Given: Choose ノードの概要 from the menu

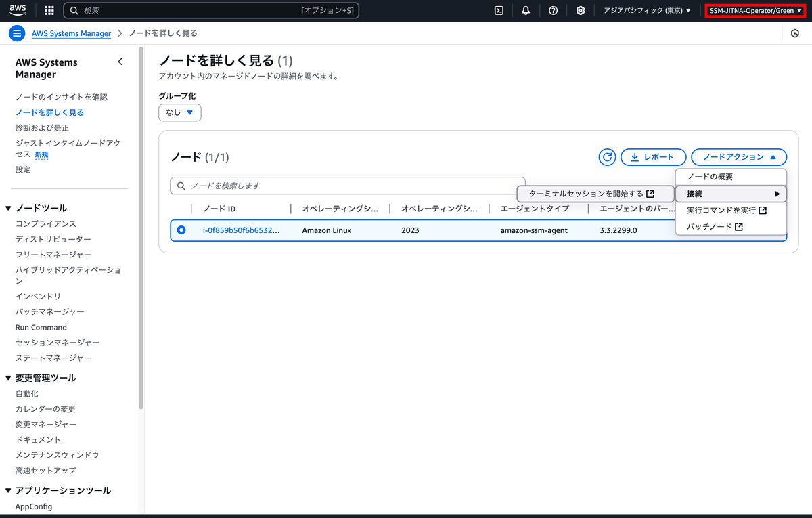Looking at the screenshot, I should coord(731,177).
